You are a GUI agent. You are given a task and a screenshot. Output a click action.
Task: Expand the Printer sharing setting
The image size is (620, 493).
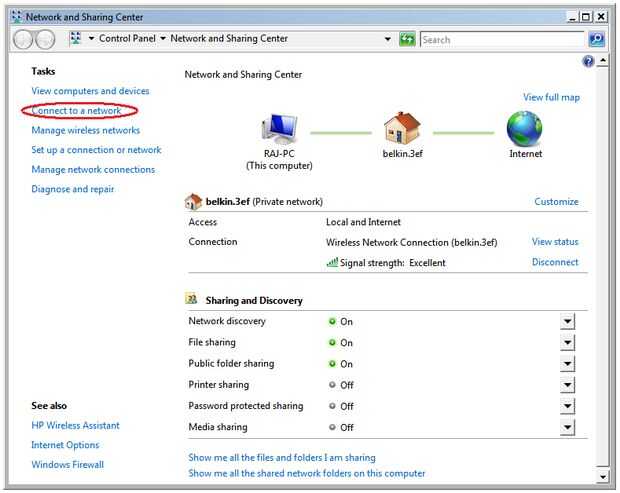[x=567, y=385]
